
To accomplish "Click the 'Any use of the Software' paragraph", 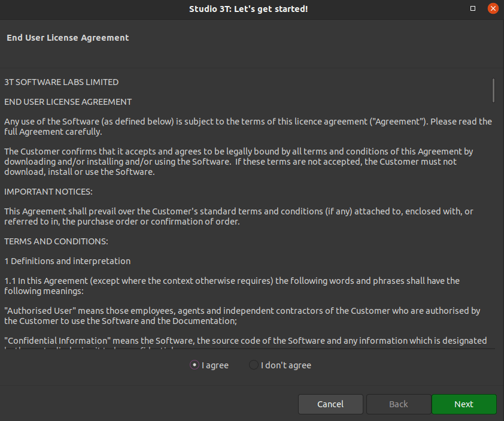I will 248,127.
